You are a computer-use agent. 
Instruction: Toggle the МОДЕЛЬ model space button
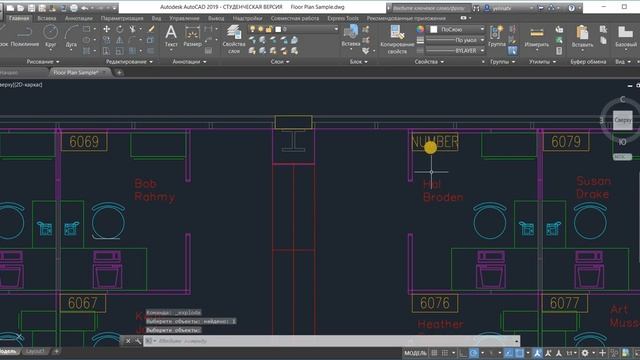[416, 353]
